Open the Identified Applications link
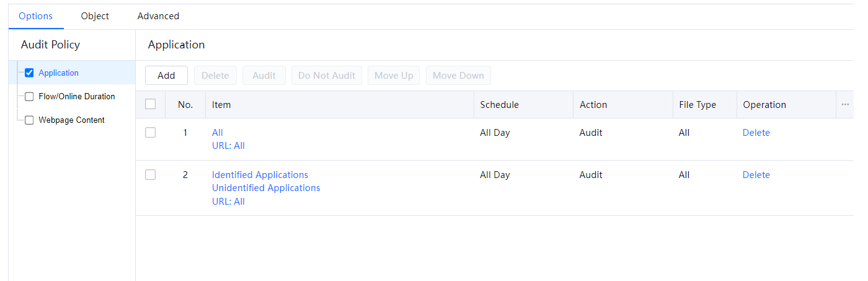 (x=260, y=175)
